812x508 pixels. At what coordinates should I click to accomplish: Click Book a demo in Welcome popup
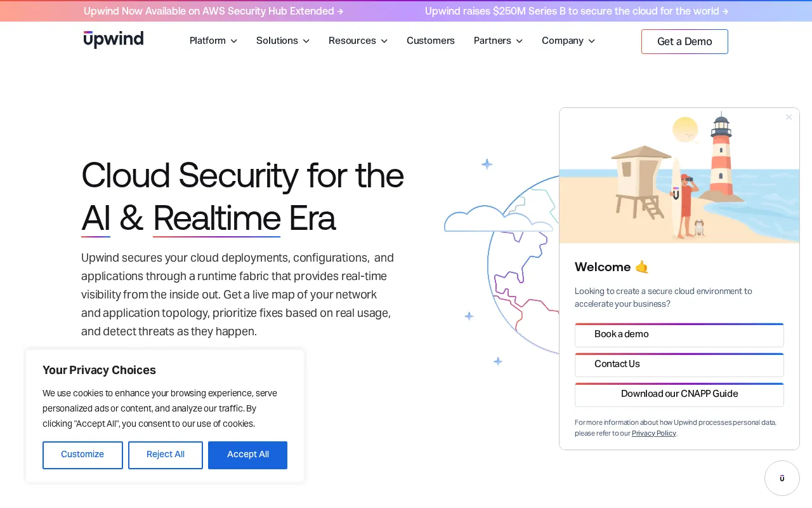pos(679,335)
